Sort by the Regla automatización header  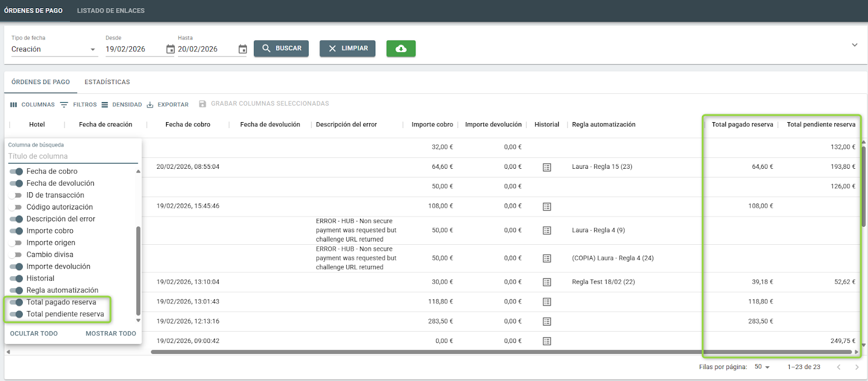[x=603, y=125]
